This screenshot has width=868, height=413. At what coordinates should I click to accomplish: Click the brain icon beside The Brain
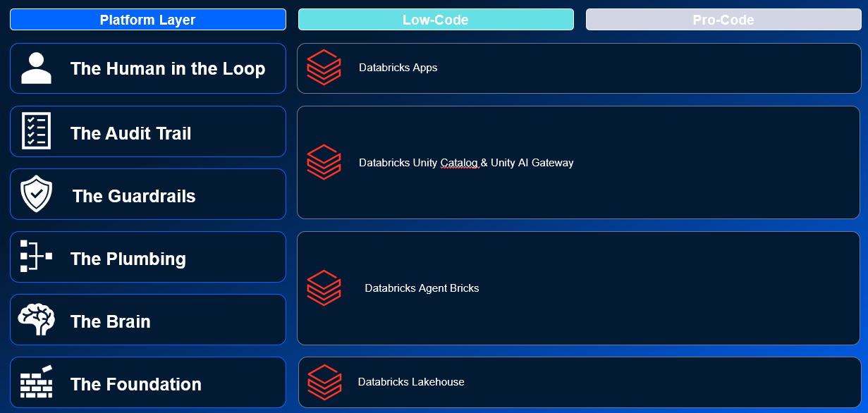tap(36, 319)
